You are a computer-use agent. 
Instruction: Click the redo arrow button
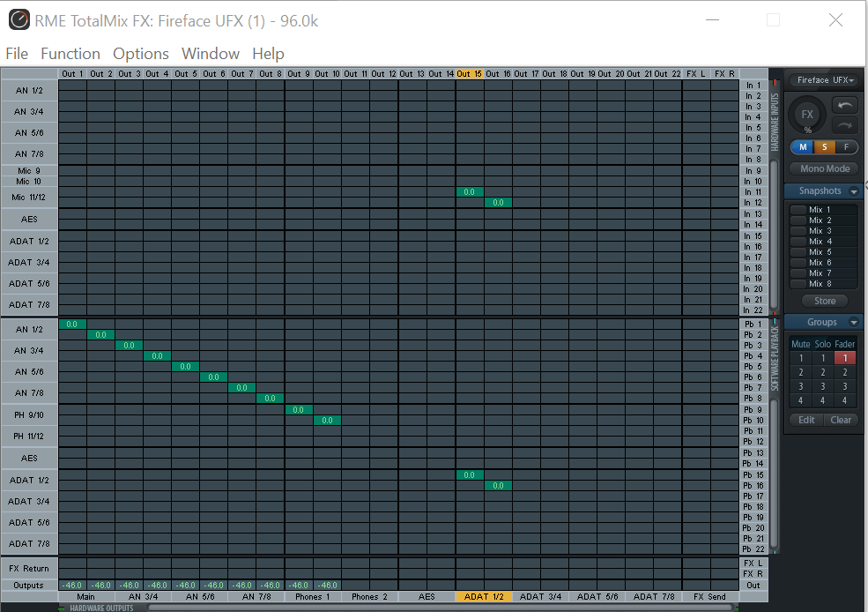coord(845,125)
